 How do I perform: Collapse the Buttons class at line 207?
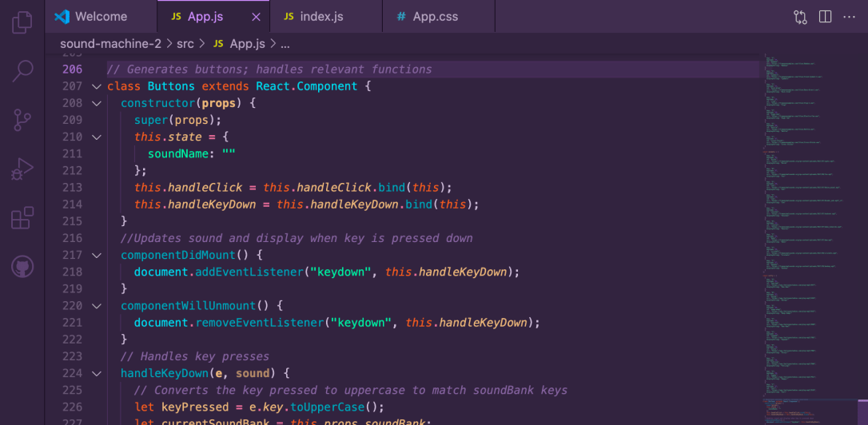97,86
